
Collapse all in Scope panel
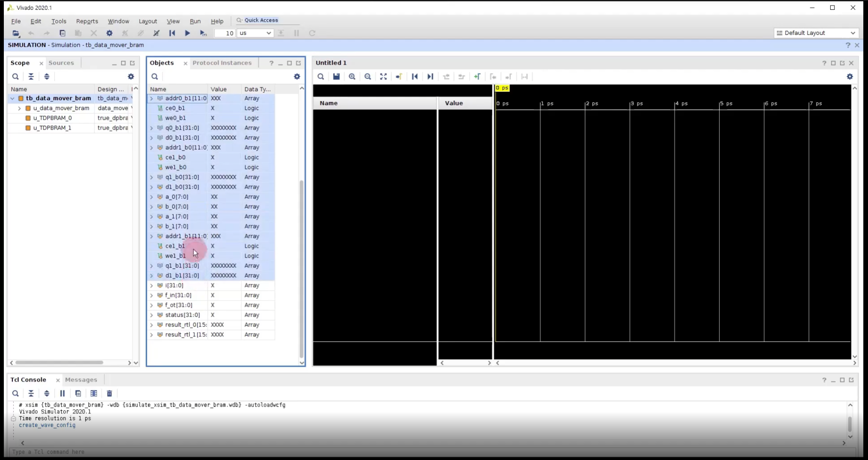tap(31, 77)
